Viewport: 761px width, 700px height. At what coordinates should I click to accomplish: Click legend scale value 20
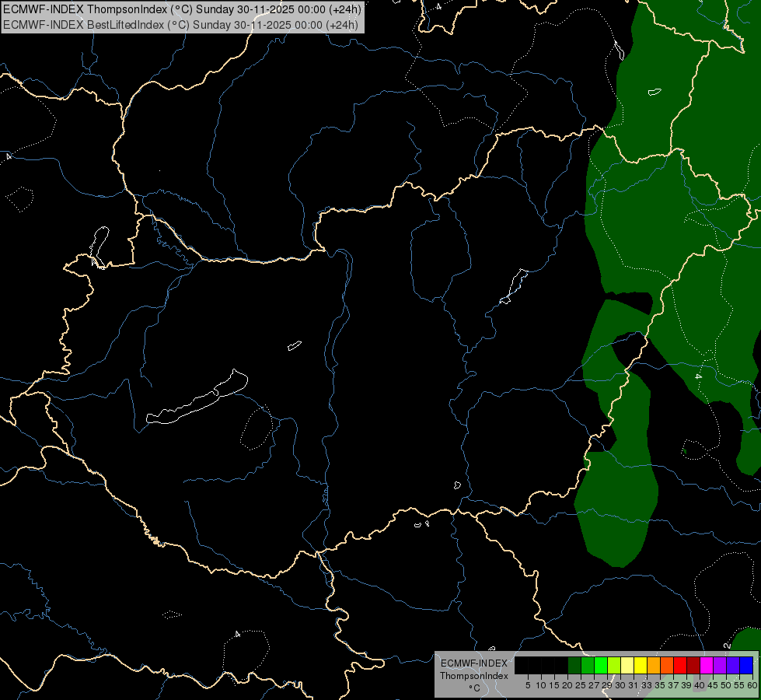click(567, 685)
